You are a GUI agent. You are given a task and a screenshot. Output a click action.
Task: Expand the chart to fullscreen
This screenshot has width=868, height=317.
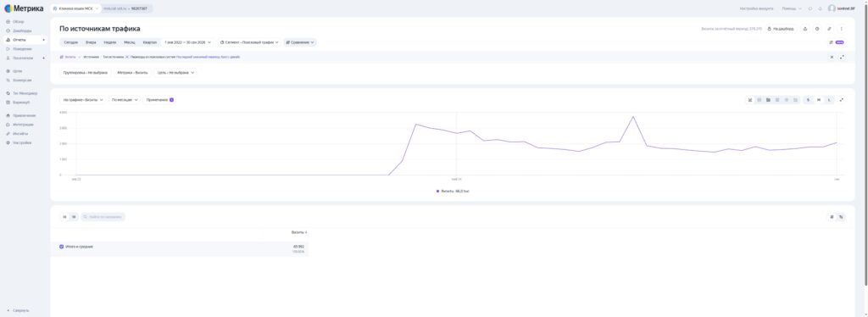tap(842, 99)
